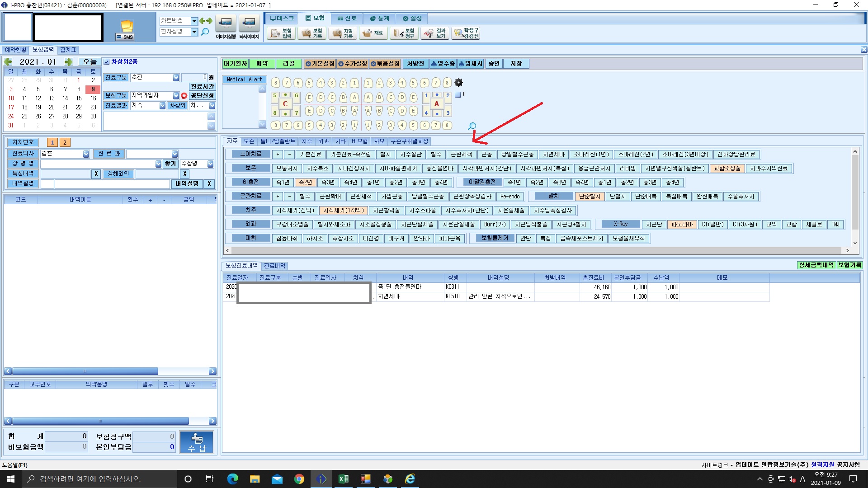This screenshot has width=868, height=488.
Task: Open 보험기록 insurance records tool
Action: (312, 33)
